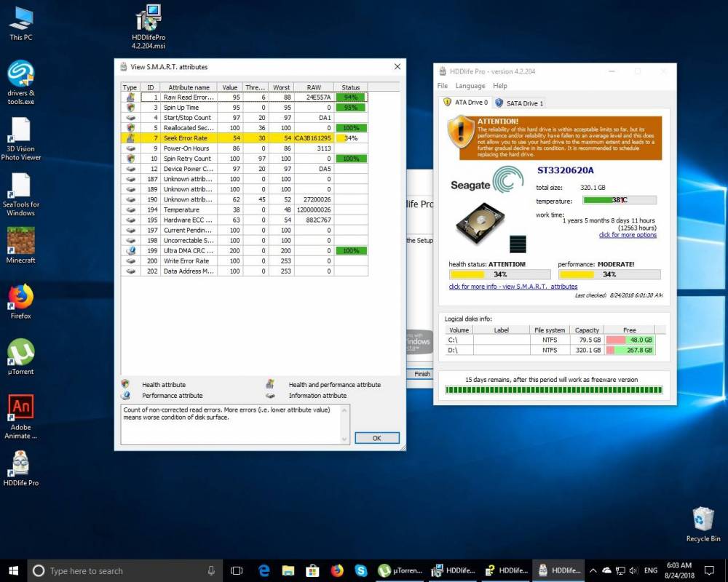The height and width of the screenshot is (582, 728).
Task: Switch to µTorrent taskbar window
Action: 400,570
